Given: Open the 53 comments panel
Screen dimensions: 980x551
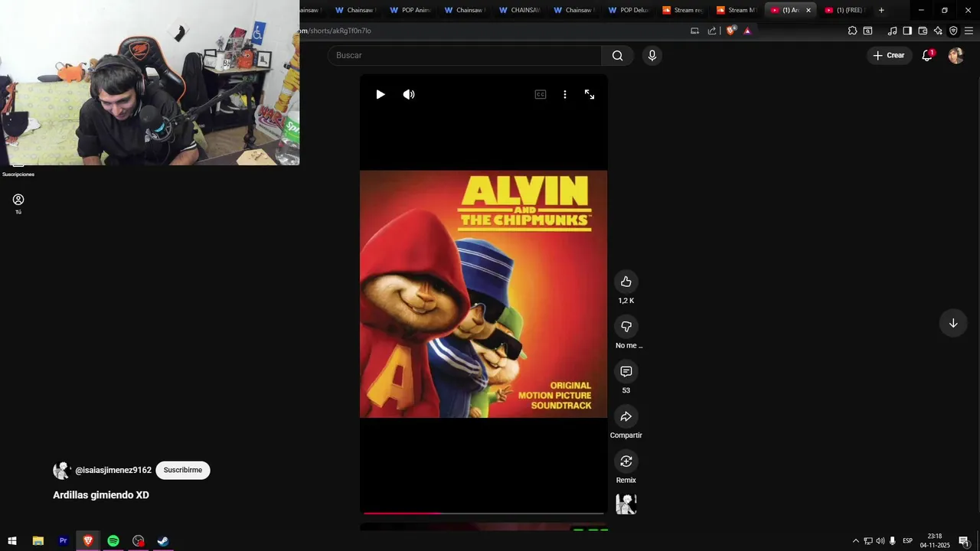Looking at the screenshot, I should 626,371.
